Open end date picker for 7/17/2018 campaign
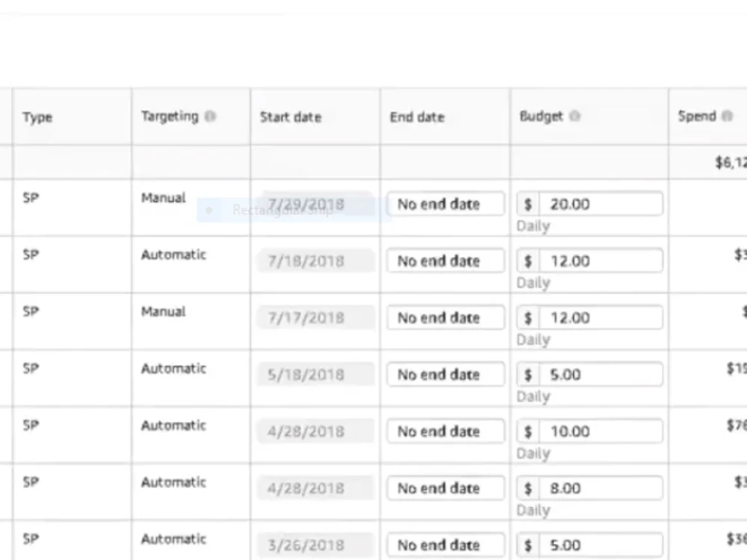The width and height of the screenshot is (747, 560). tap(446, 317)
